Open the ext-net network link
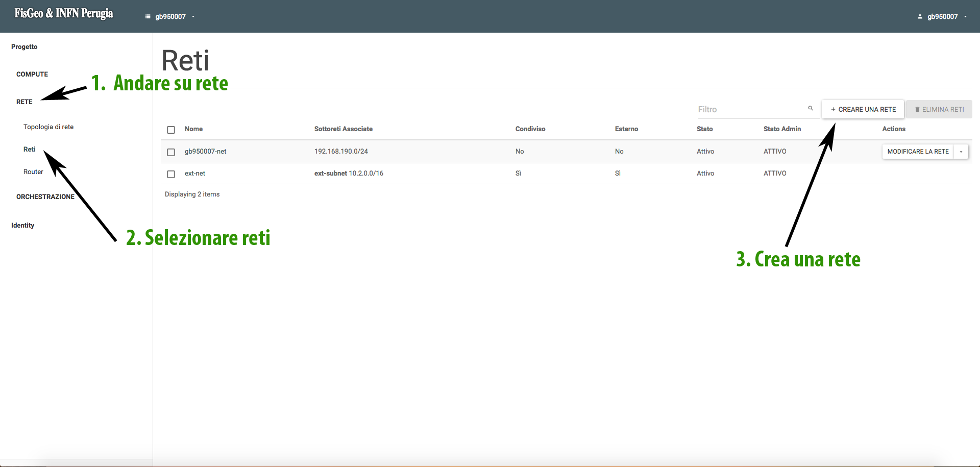980x467 pixels. (195, 174)
